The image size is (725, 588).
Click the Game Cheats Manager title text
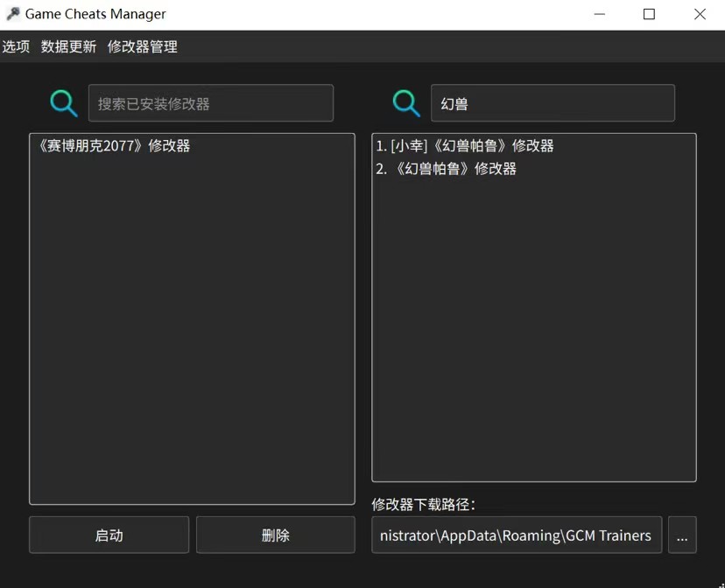95,14
